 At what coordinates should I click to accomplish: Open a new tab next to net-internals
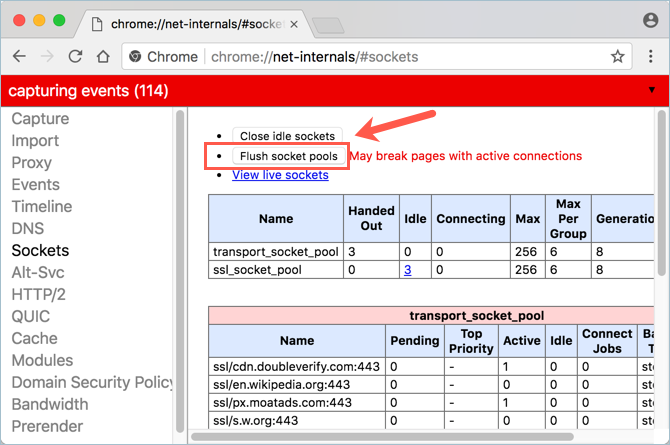pyautogui.click(x=326, y=23)
